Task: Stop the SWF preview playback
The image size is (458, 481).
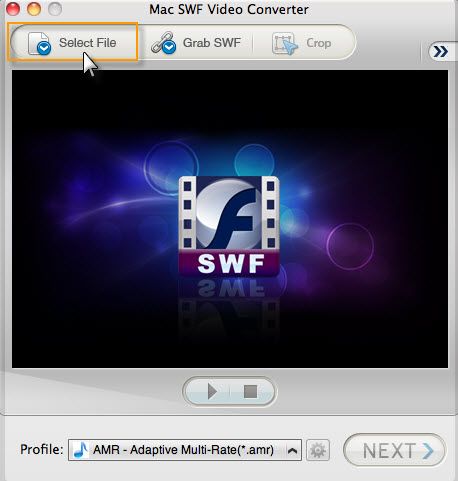Action: [x=250, y=391]
